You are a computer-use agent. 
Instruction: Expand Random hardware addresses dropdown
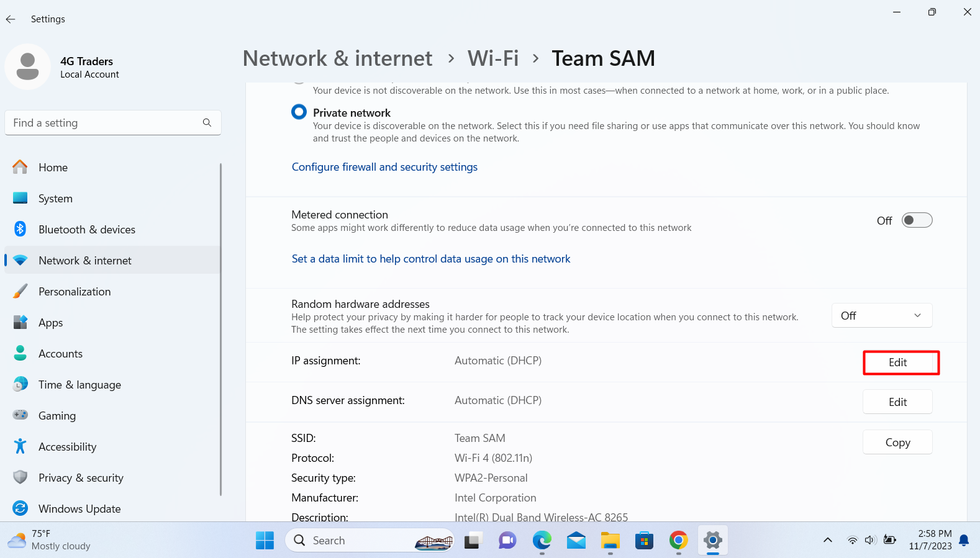[882, 315]
